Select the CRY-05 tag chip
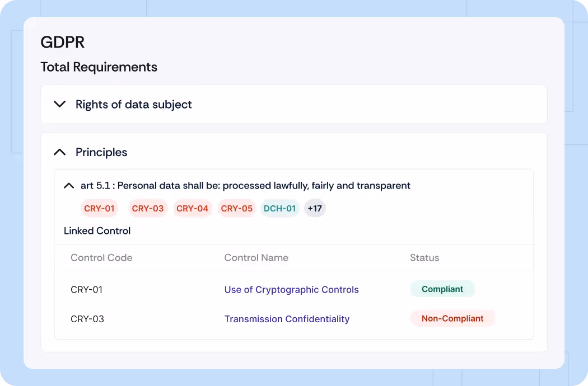 pyautogui.click(x=237, y=209)
